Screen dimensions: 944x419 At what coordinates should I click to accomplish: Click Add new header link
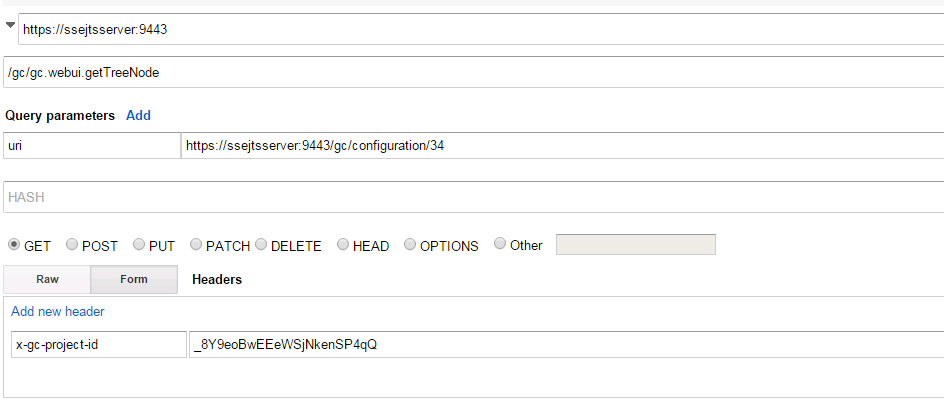click(58, 311)
